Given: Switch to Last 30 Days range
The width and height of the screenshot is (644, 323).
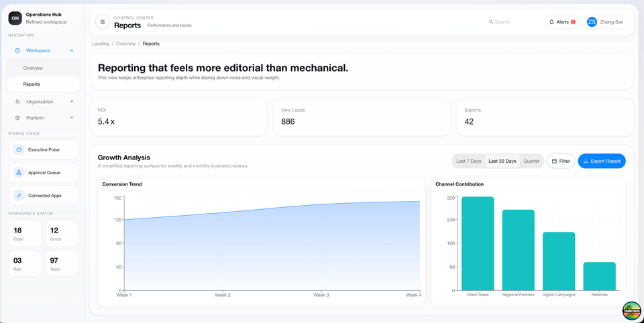Looking at the screenshot, I should [x=502, y=161].
